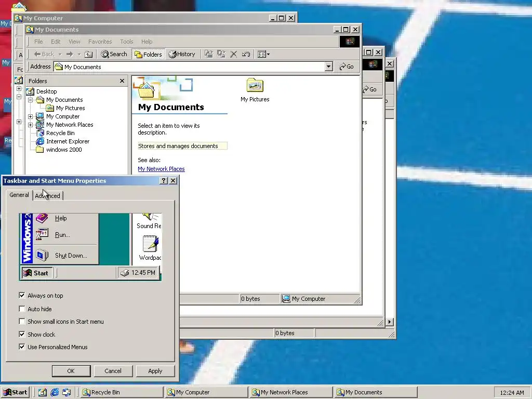Launch Internet Explorer from quick launch
The width and height of the screenshot is (532, 399).
click(x=55, y=392)
